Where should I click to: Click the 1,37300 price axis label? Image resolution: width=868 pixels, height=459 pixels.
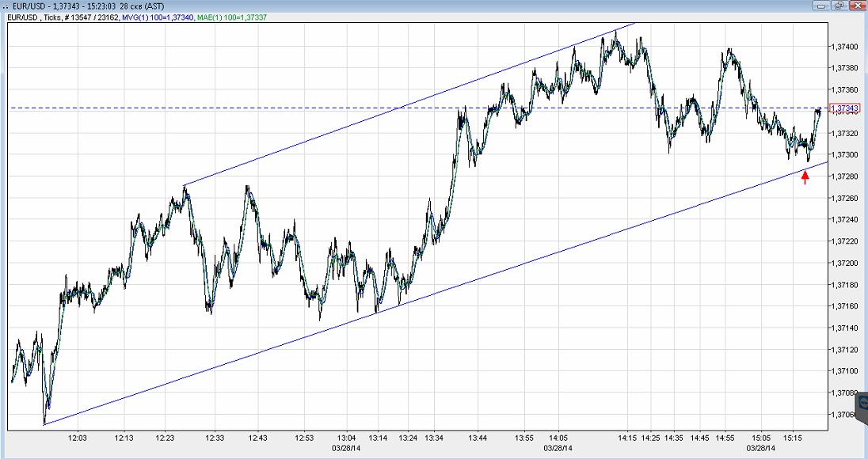pos(844,155)
